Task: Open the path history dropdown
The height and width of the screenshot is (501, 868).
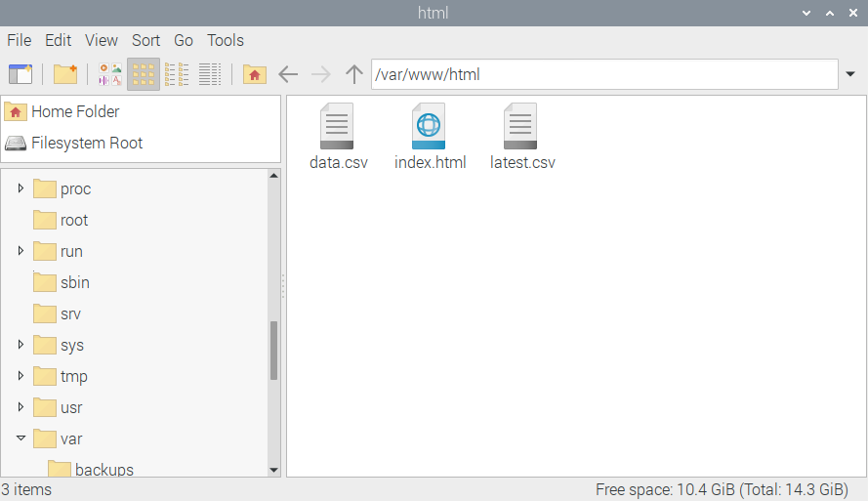Action: (x=850, y=74)
